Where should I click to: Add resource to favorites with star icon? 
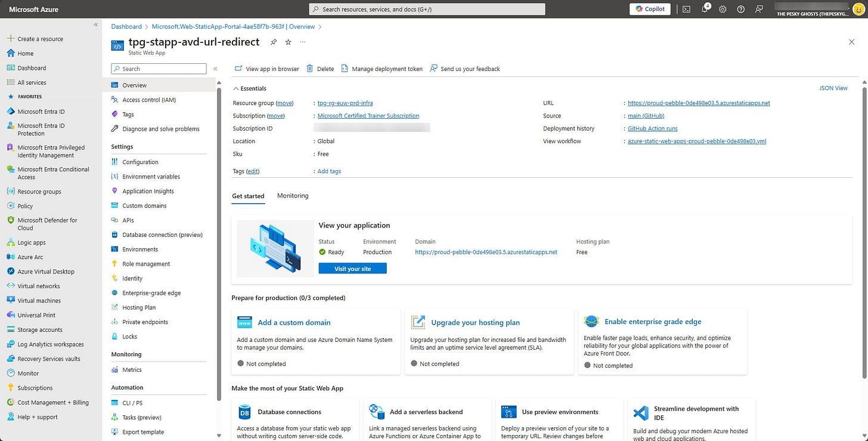pos(288,42)
